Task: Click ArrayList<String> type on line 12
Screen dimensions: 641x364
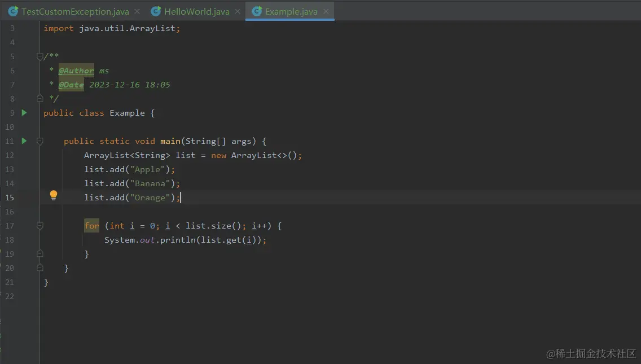Action: 127,155
